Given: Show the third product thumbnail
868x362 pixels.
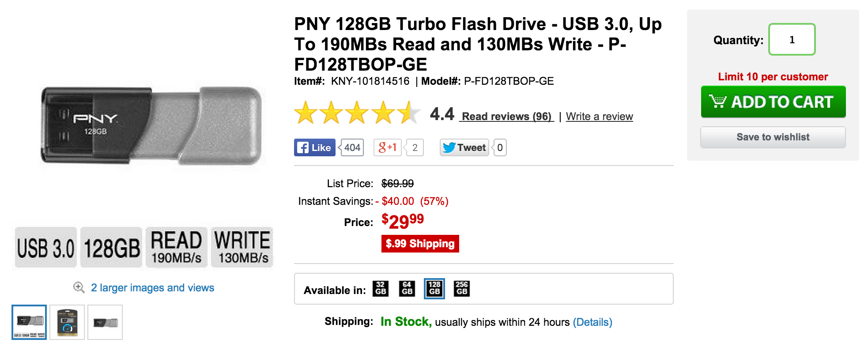Looking at the screenshot, I should [x=105, y=322].
